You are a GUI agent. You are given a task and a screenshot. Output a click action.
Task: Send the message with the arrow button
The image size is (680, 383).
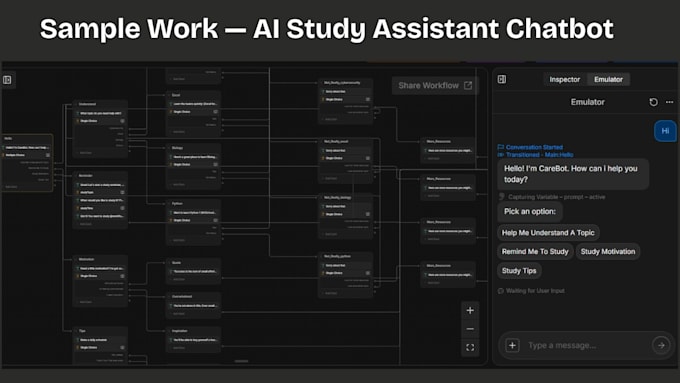pos(661,345)
